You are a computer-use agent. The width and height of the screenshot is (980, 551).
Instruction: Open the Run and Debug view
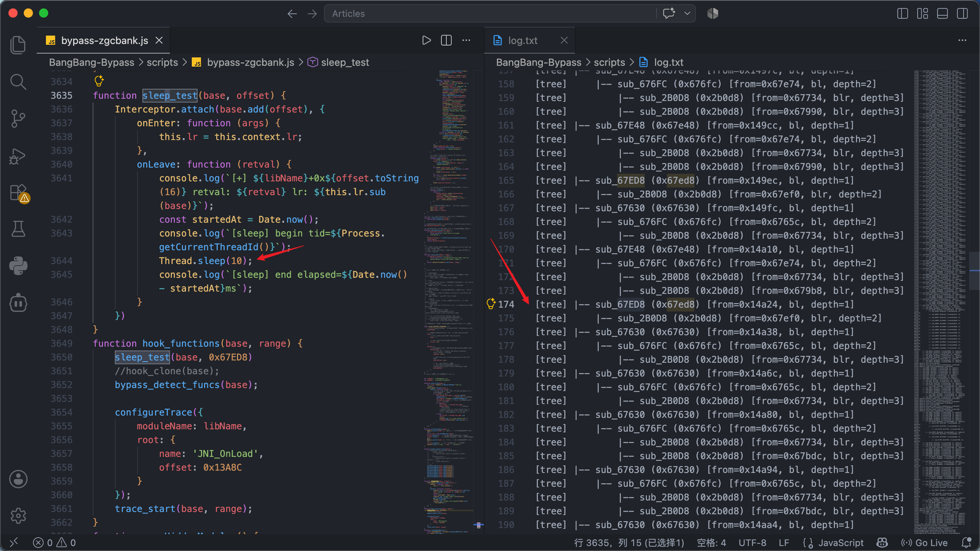18,156
